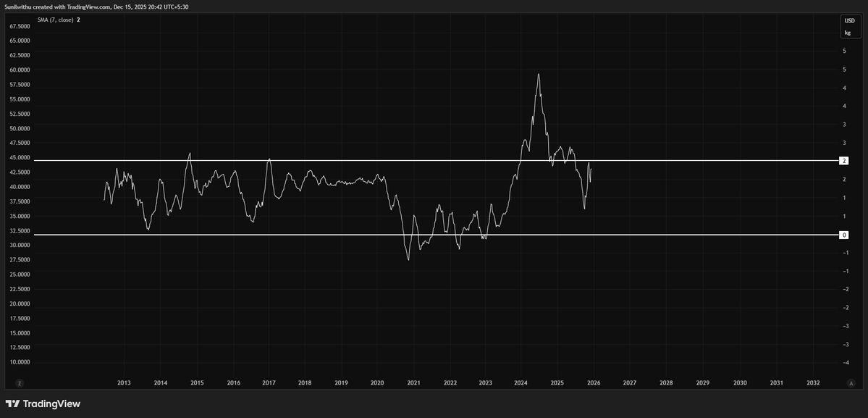This screenshot has width=868, height=418.
Task: Click the 2022 year label on time axis
Action: [x=450, y=383]
